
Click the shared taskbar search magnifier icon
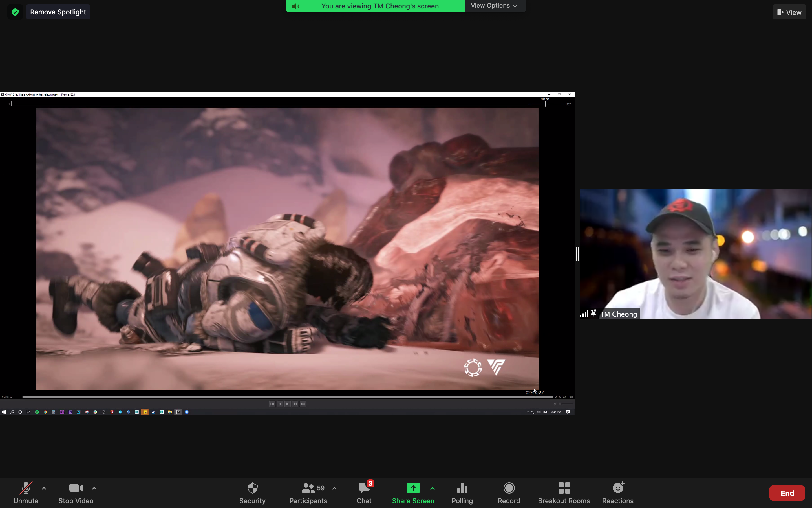[12, 412]
